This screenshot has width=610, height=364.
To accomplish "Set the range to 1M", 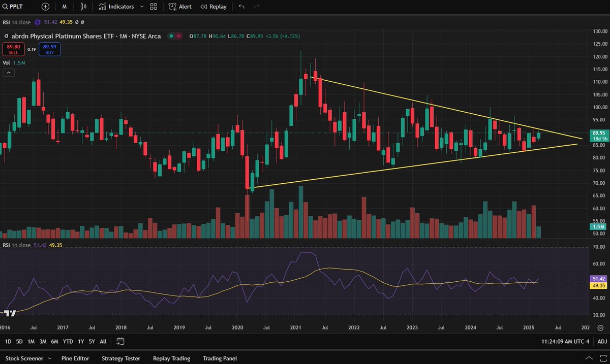I will pyautogui.click(x=31, y=342).
